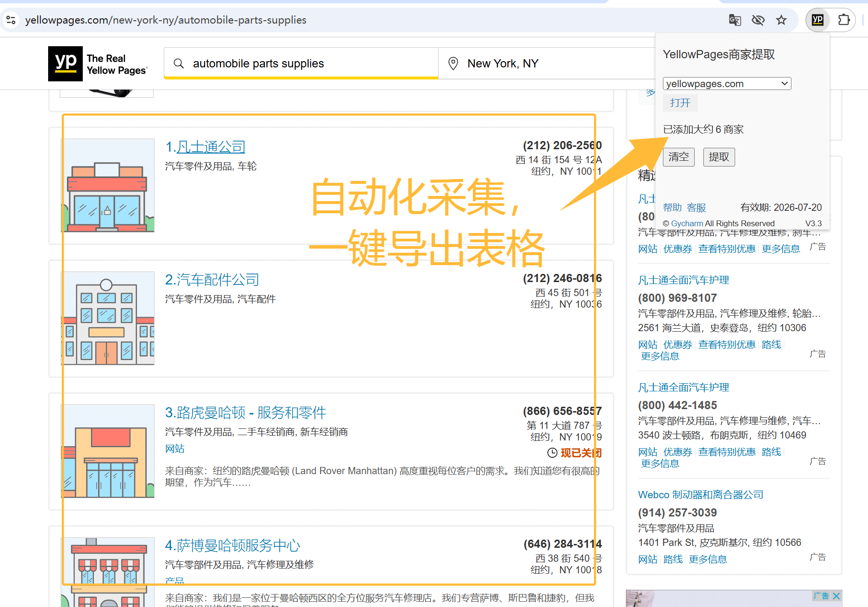Click the 有效期: 2026-07-20 text

(781, 207)
